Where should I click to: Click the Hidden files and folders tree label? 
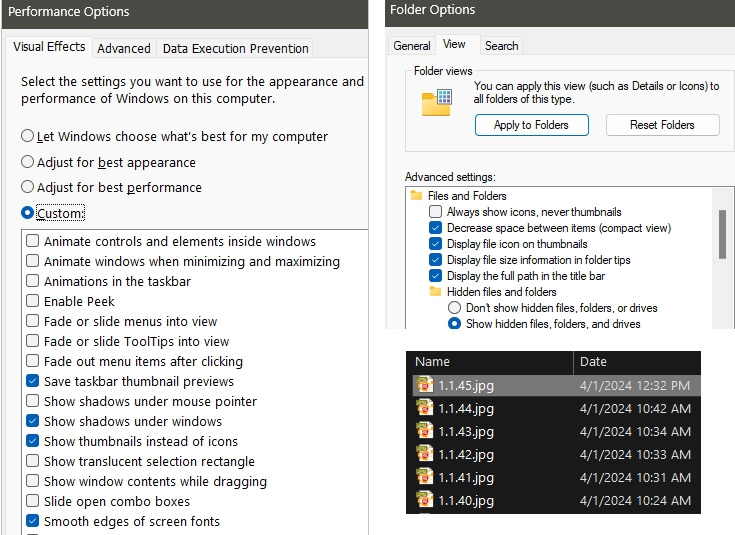[x=501, y=292]
